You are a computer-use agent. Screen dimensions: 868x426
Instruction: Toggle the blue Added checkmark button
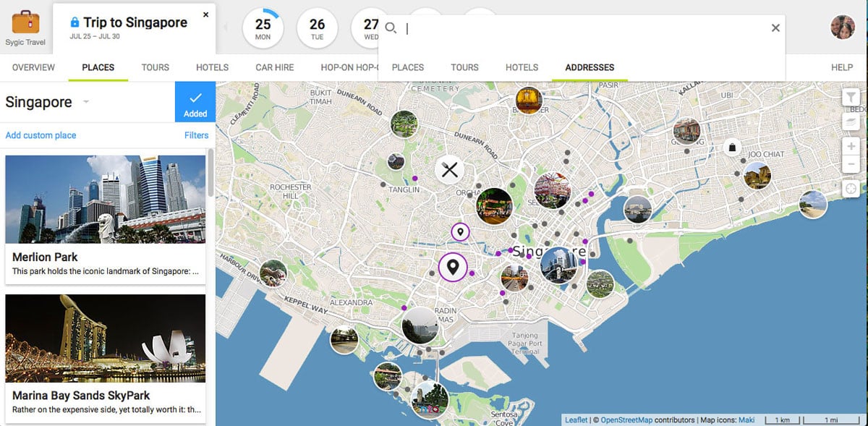click(195, 102)
